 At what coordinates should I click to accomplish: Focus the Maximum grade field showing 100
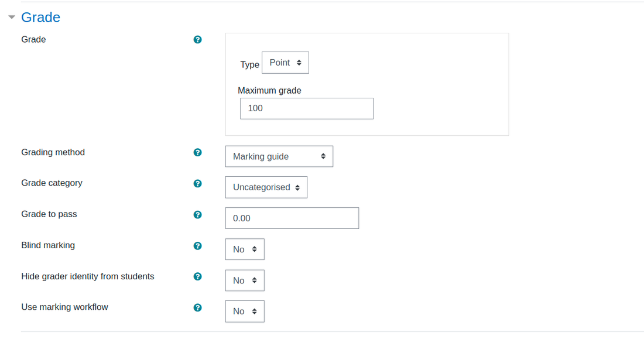click(307, 108)
